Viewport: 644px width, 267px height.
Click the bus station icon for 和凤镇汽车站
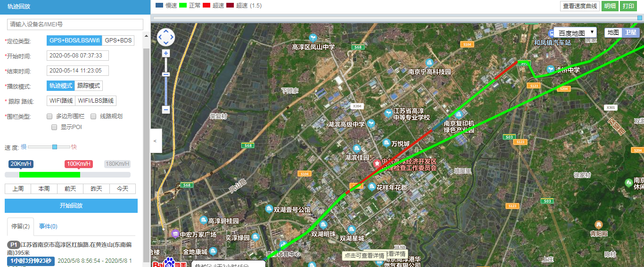(552, 33)
